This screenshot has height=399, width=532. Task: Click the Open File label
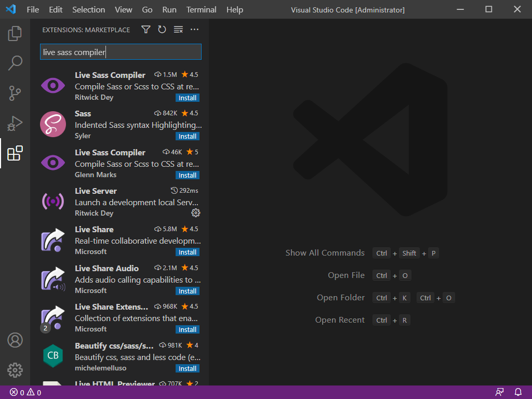346,275
